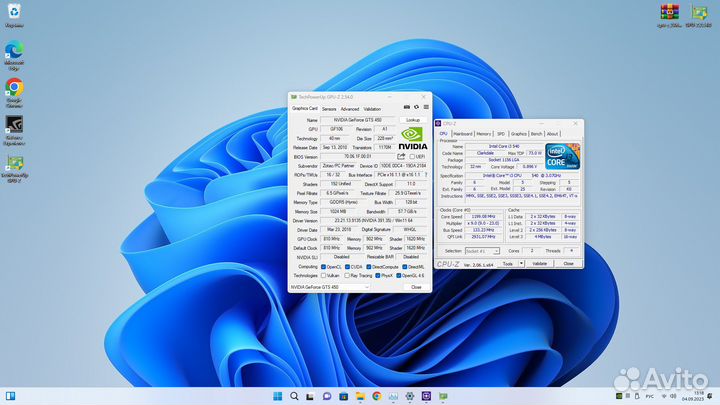This screenshot has width=720, height=405.
Task: Open taskbar Search
Action: pyautogui.click(x=294, y=396)
